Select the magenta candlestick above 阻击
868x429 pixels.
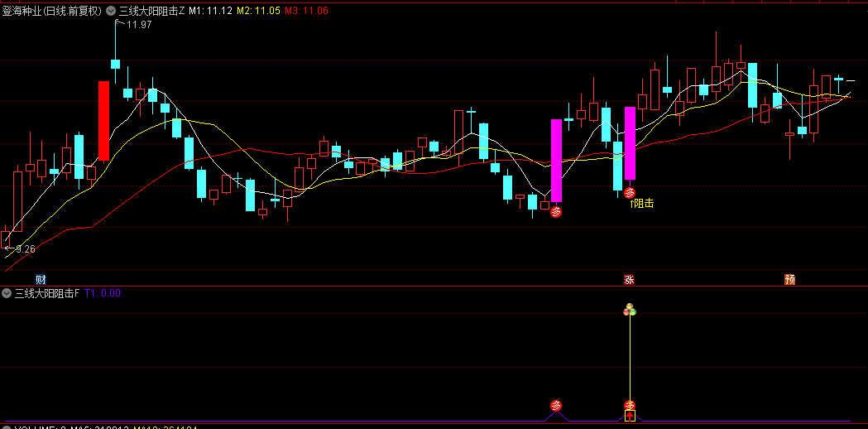click(630, 143)
